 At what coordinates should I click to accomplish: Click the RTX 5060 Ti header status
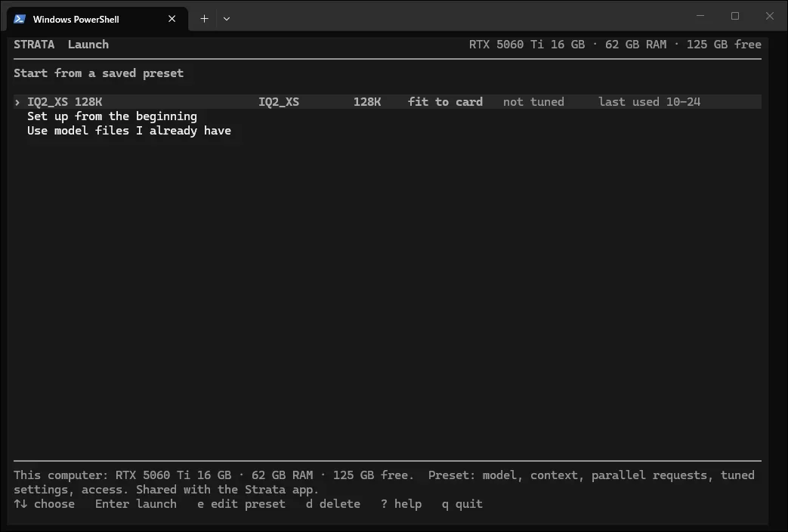click(527, 45)
